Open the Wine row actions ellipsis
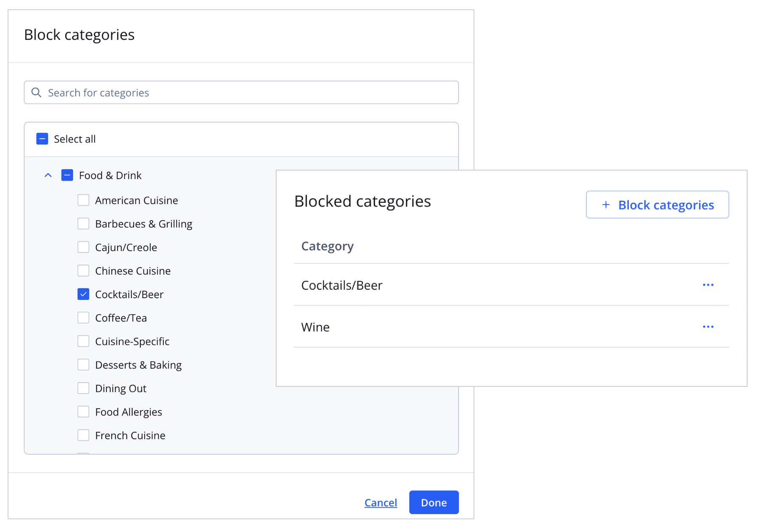 [708, 327]
